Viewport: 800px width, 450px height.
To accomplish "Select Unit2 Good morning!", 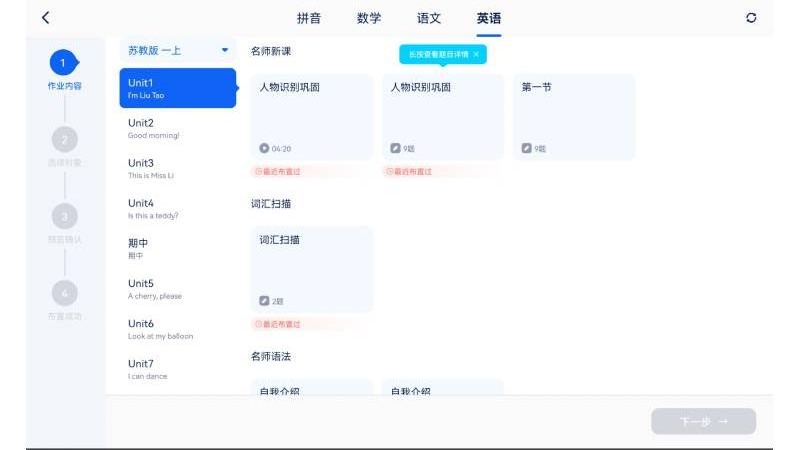I will (x=178, y=128).
